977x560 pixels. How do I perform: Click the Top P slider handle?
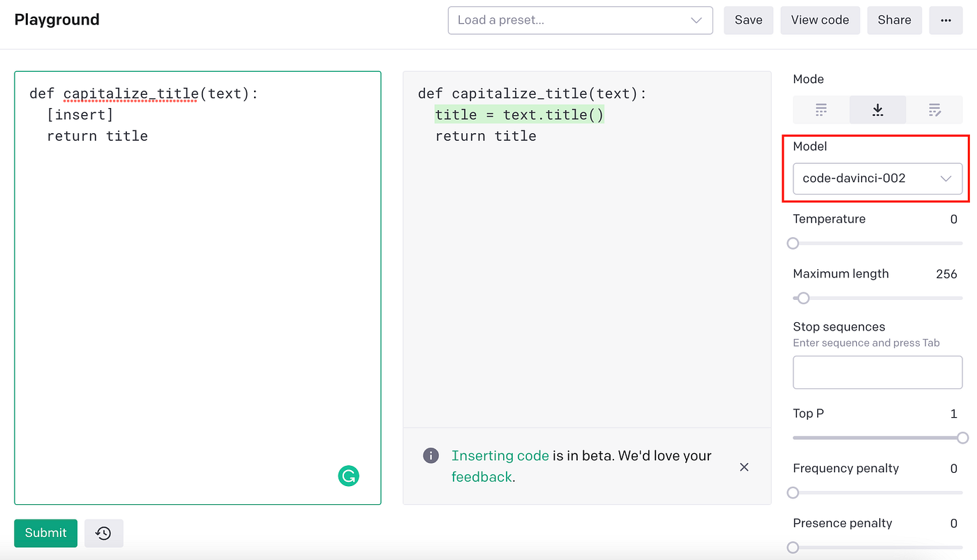[962, 438]
